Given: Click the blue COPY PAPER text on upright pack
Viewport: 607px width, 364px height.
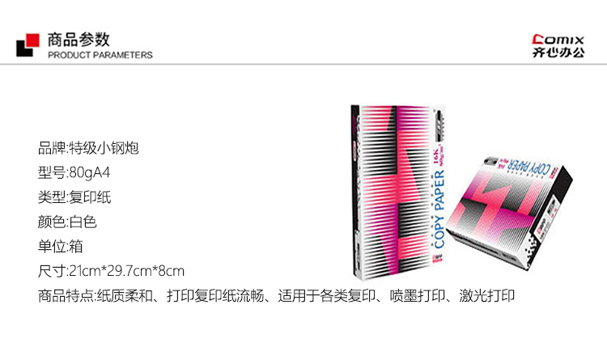Looking at the screenshot, I should coord(439,210).
